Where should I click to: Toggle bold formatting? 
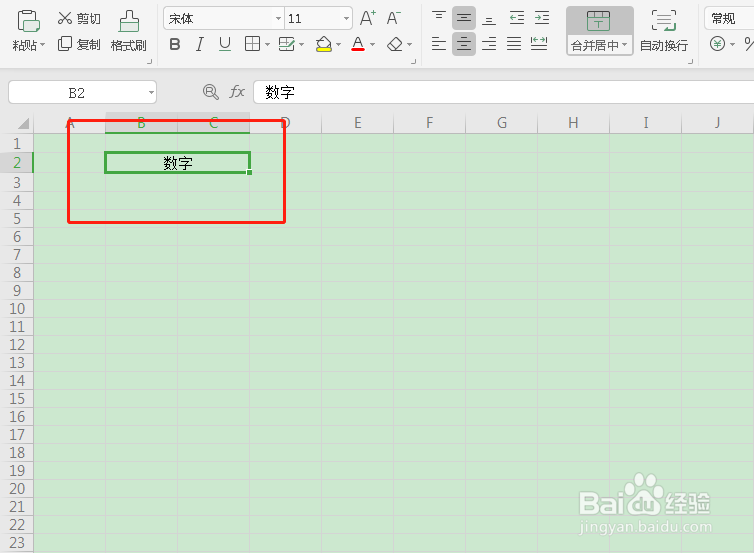pyautogui.click(x=175, y=44)
